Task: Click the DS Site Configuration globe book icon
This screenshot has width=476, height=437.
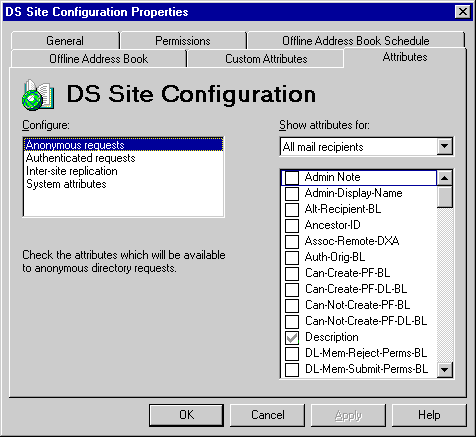Action: (x=38, y=95)
